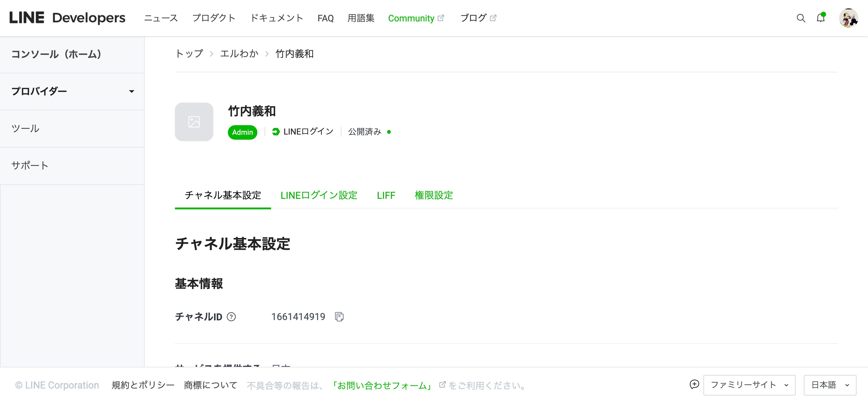The height and width of the screenshot is (403, 868).
Task: Open FAQ in the top navigation
Action: pyautogui.click(x=325, y=18)
